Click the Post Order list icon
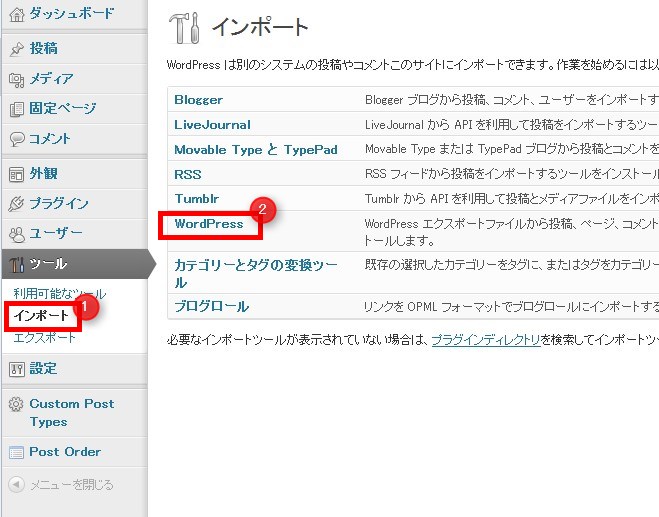 17,452
